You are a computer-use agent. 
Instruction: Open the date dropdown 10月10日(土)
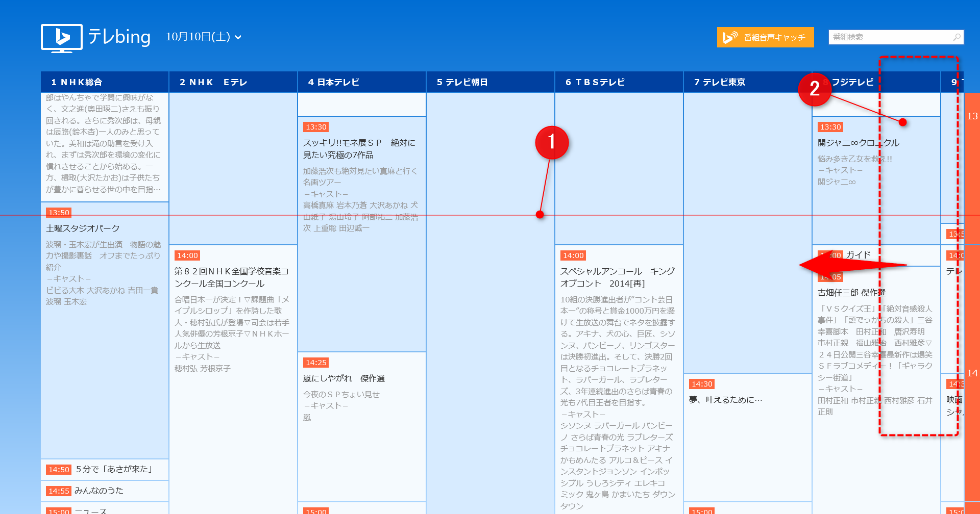203,37
